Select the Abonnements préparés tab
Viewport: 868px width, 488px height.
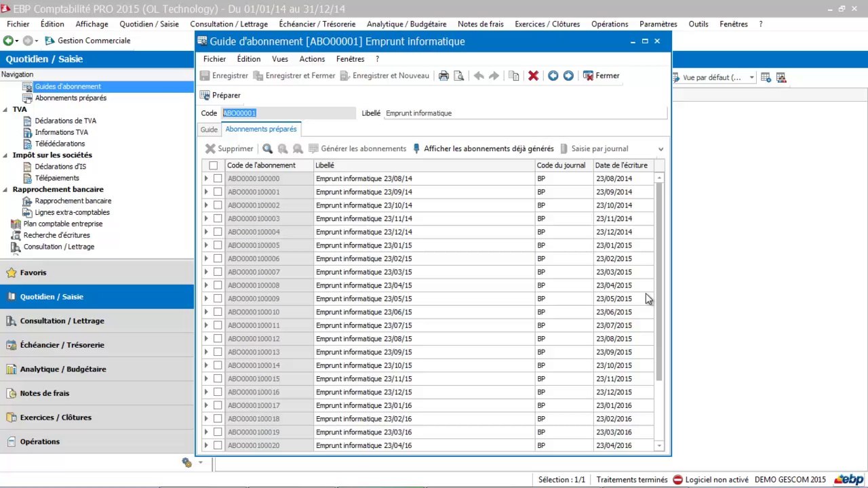click(261, 129)
